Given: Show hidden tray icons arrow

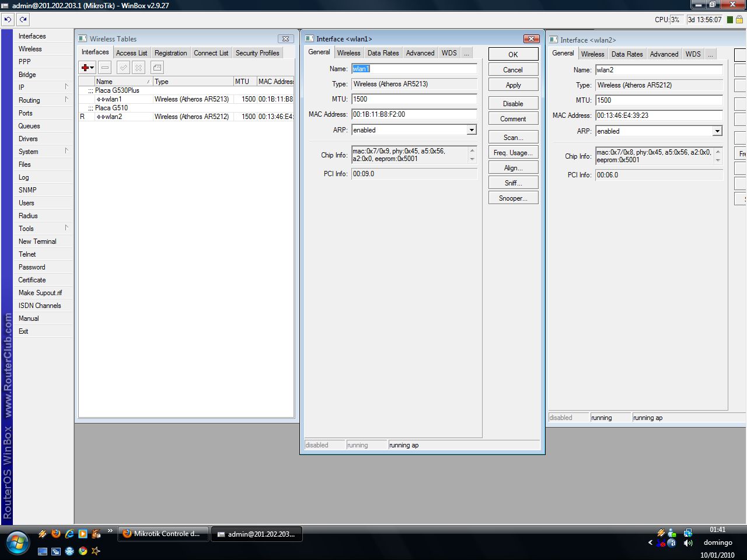Looking at the screenshot, I should (x=650, y=542).
